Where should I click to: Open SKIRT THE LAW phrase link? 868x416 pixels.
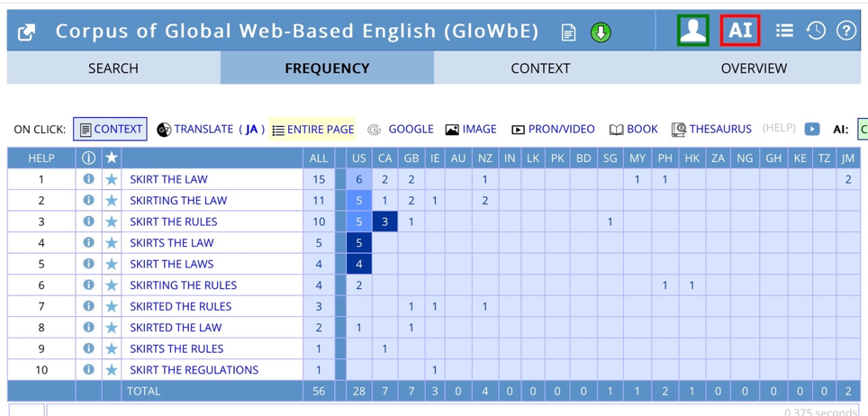tap(169, 179)
